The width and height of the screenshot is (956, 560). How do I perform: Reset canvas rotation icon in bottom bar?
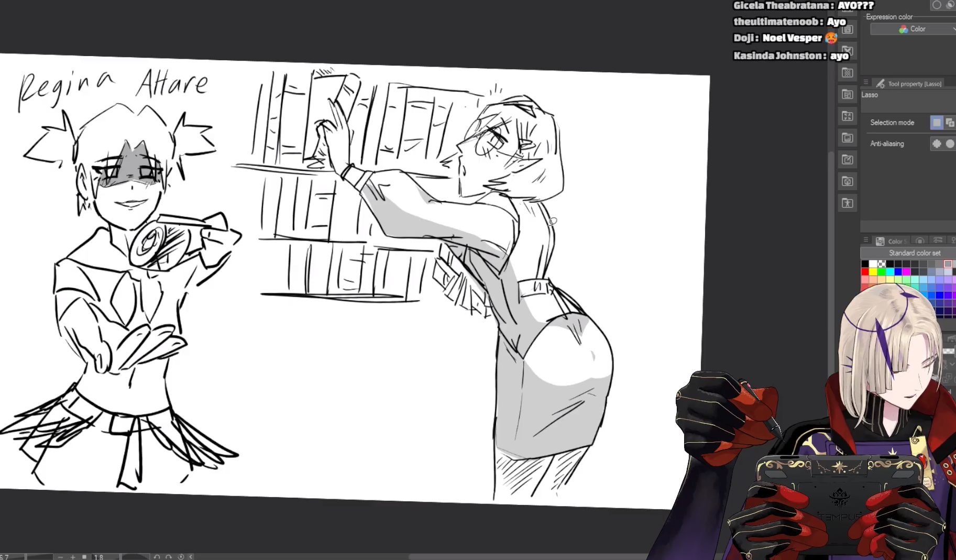[x=181, y=557]
